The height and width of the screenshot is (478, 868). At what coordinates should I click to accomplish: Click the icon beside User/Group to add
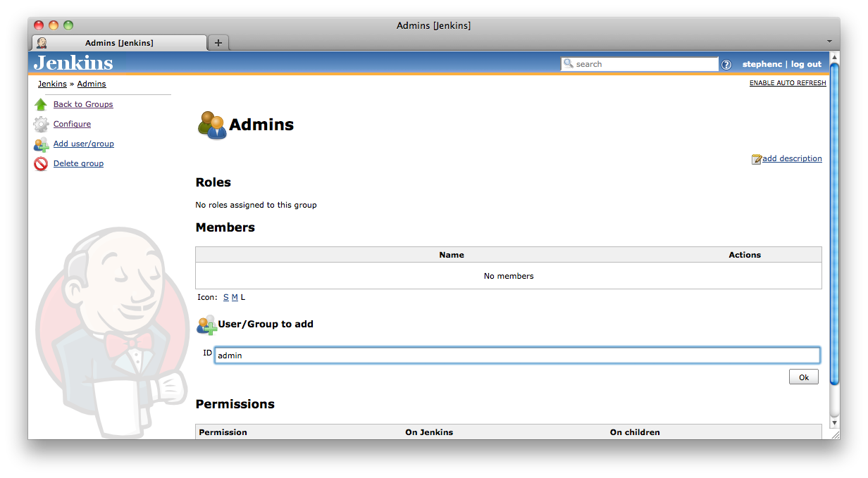[x=206, y=325]
